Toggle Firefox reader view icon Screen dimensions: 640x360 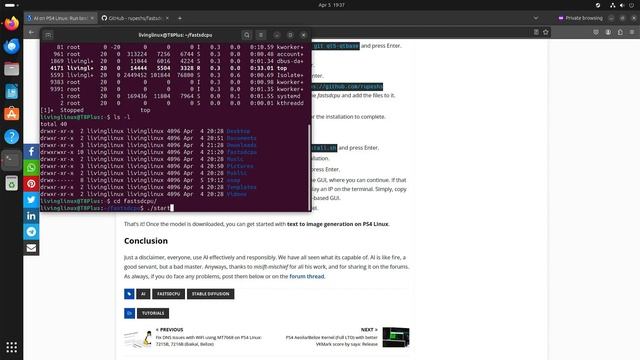tap(536, 32)
